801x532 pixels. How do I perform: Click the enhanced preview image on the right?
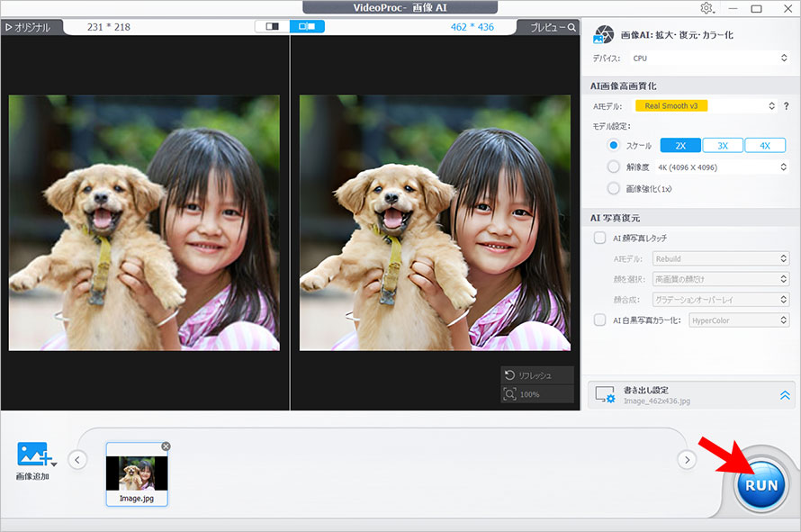pyautogui.click(x=435, y=222)
